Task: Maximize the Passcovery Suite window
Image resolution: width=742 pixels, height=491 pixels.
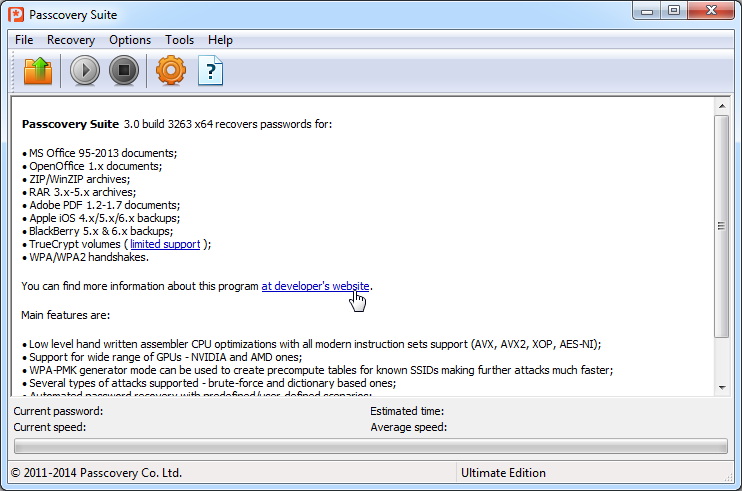Action: pyautogui.click(x=674, y=11)
